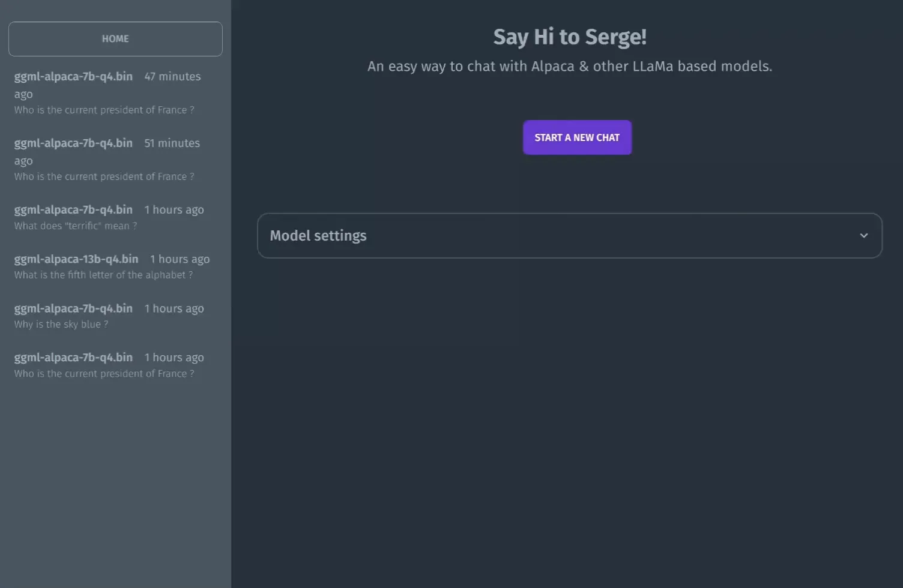
Task: Open the chat from 51 minutes ago
Action: point(108,159)
